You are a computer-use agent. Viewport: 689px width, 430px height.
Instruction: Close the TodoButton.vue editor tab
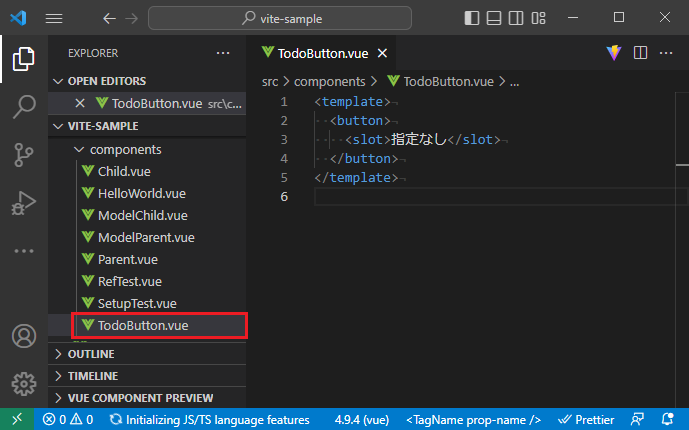382,53
